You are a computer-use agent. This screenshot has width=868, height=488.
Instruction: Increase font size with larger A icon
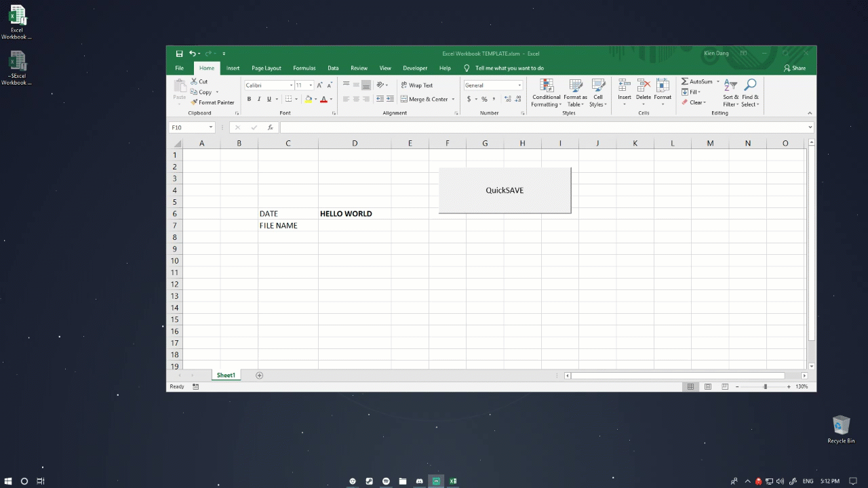click(319, 85)
